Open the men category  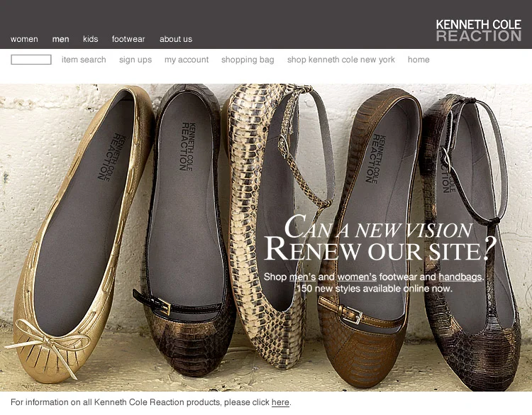tap(61, 39)
